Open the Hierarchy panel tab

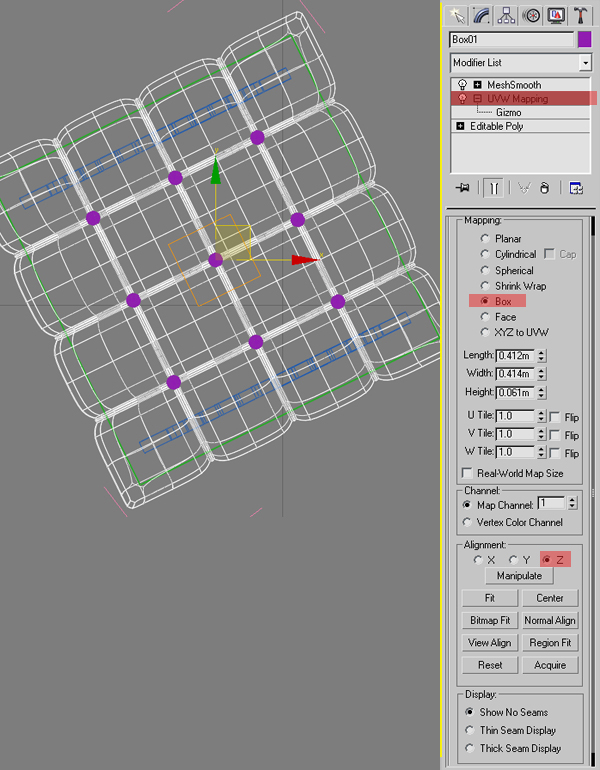point(506,15)
